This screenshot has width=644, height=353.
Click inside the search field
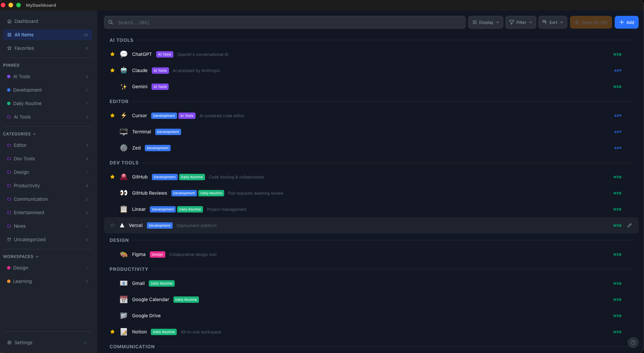tap(284, 22)
